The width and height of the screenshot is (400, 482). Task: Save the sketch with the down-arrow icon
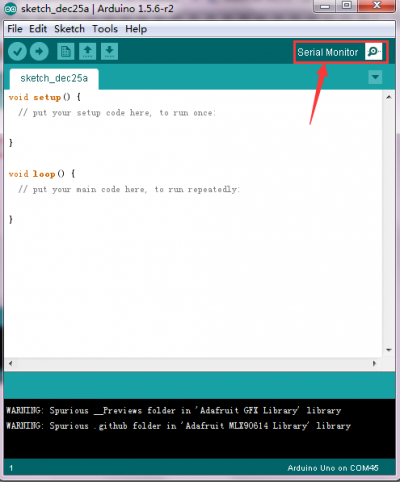[x=109, y=51]
